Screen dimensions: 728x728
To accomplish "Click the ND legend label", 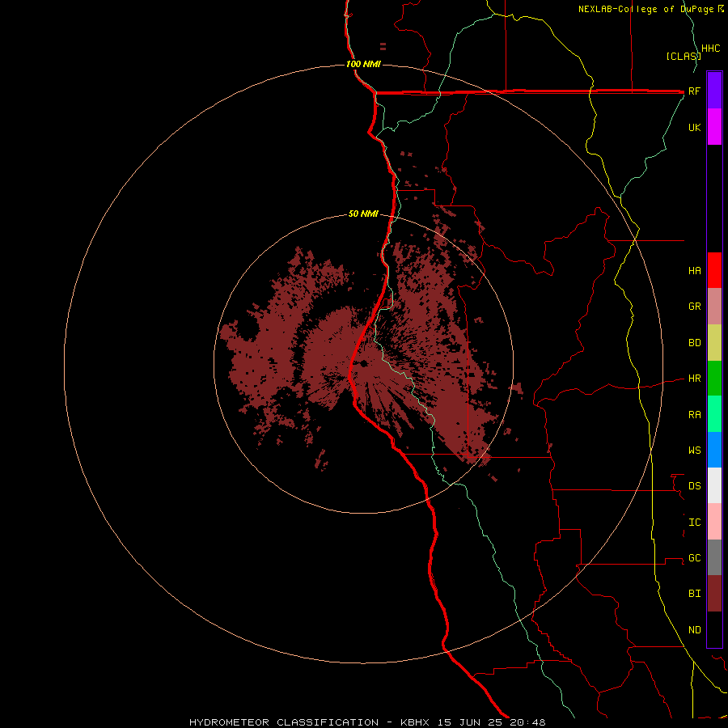I will click(x=694, y=630).
